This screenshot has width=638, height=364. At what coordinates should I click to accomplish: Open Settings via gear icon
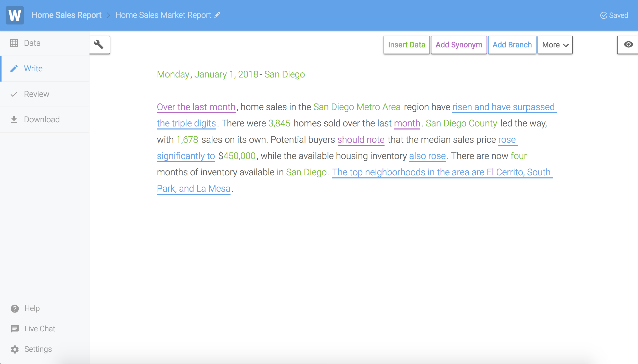click(15, 349)
